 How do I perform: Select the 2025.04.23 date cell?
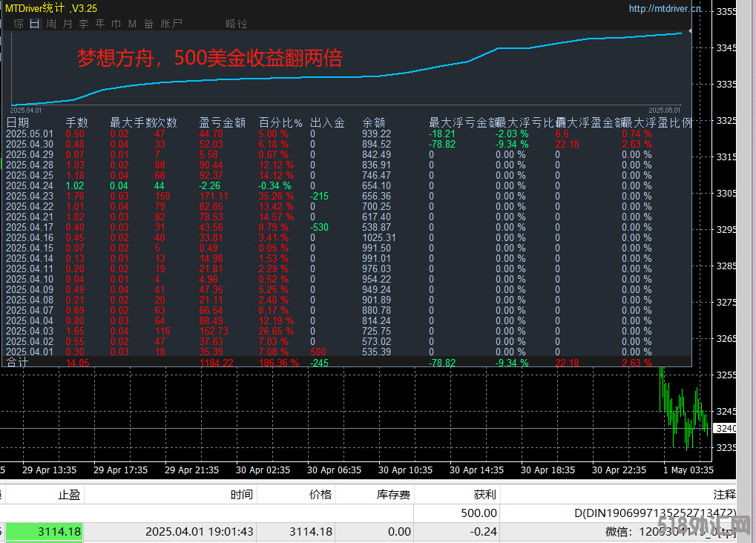click(30, 197)
